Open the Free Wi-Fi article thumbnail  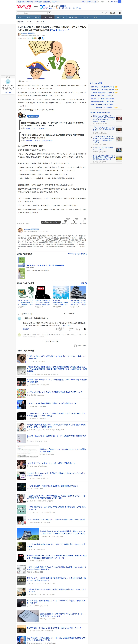(x=61, y=292)
